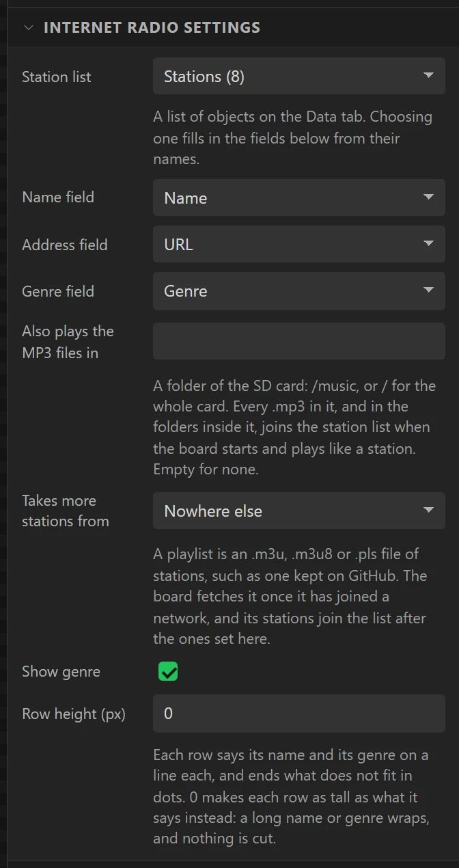Click the Row height input field
Screen dimensions: 459x868
click(x=299, y=714)
